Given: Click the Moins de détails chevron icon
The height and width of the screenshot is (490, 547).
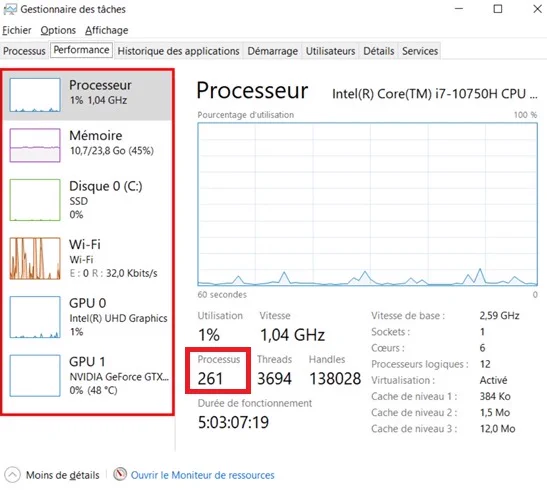Looking at the screenshot, I should pos(13,475).
